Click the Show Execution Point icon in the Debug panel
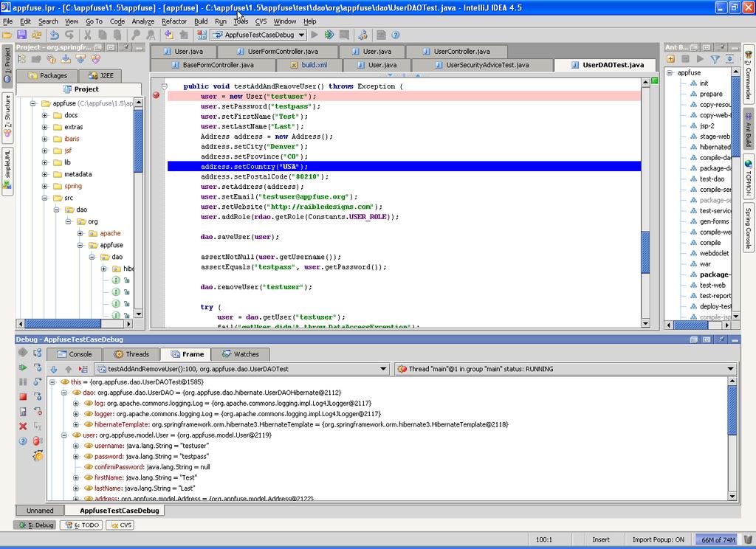This screenshot has width=756, height=549. (x=83, y=369)
